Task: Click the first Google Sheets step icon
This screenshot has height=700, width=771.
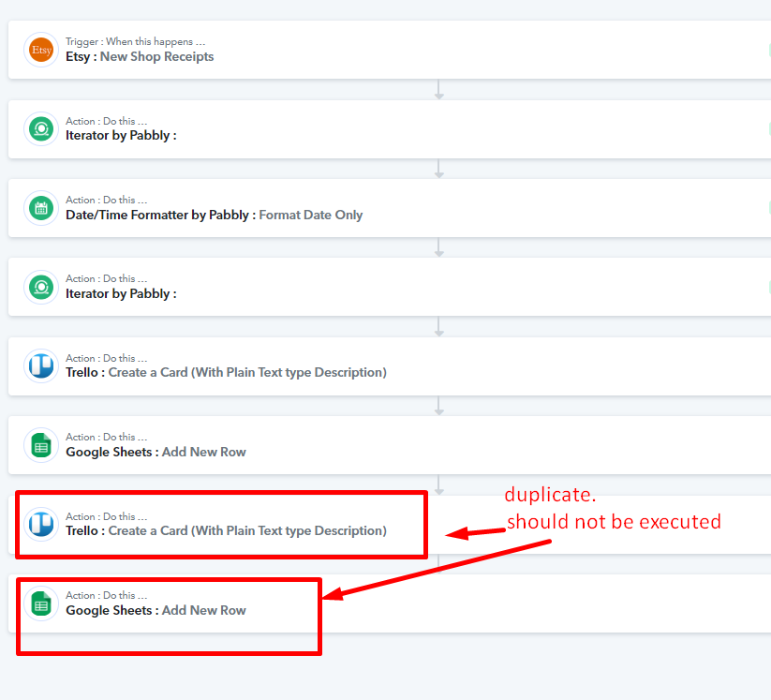Action: tap(41, 445)
